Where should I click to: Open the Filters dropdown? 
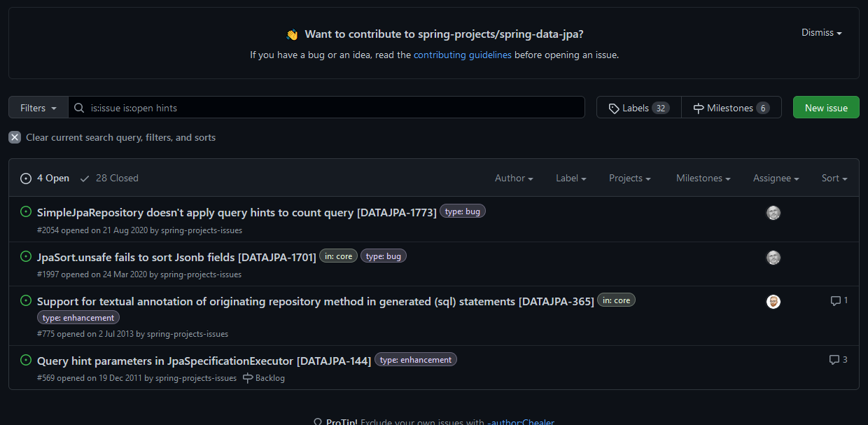pyautogui.click(x=38, y=108)
